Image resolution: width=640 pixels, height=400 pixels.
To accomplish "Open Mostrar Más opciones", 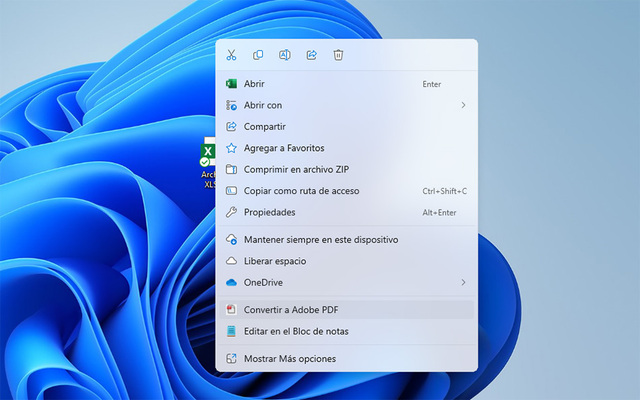I will (x=347, y=358).
